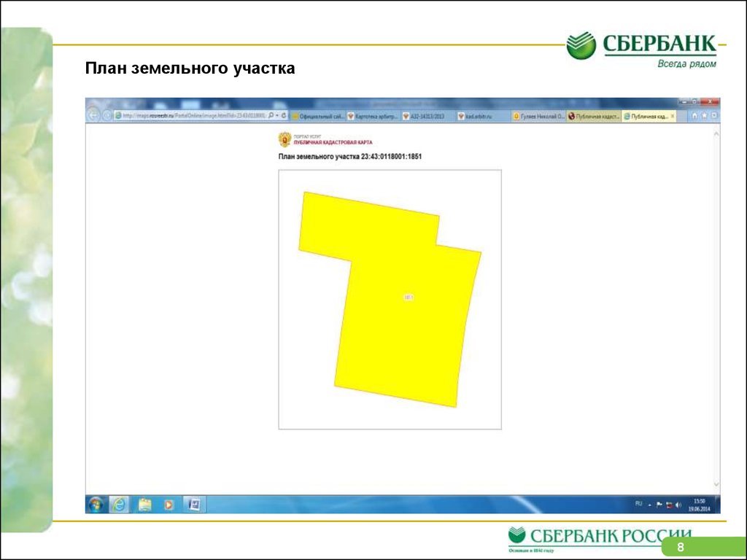Follow the 'ПУБЛИЧНАЯ КАДАСТРОВАЯ КАРТА' link
This screenshot has height=560, width=747.
pos(333,142)
